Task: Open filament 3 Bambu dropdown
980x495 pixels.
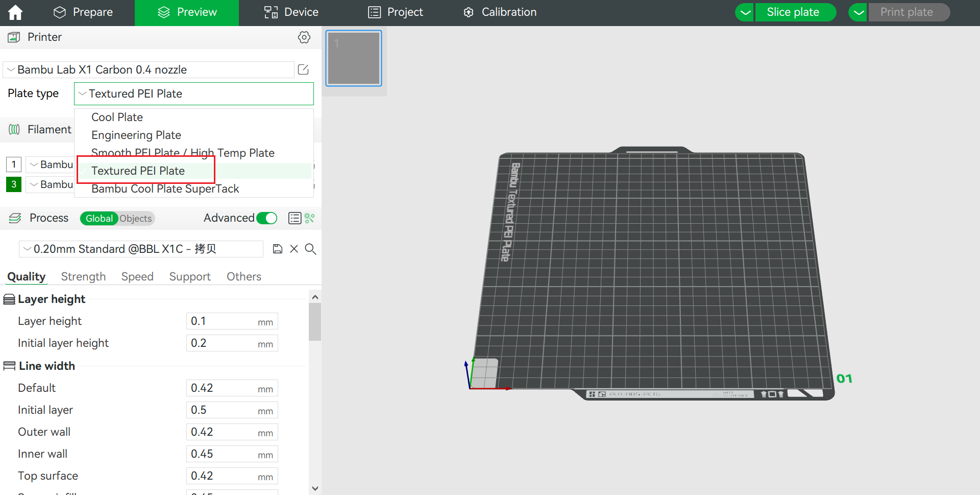Action: 51,184
